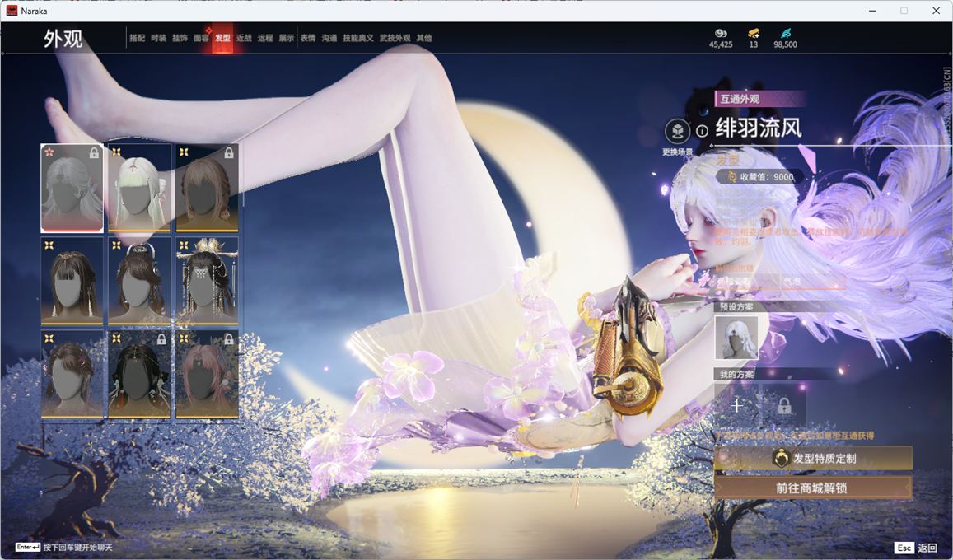Image resolution: width=953 pixels, height=560 pixels.
Task: Open the 武技外观 tab
Action: 395,38
